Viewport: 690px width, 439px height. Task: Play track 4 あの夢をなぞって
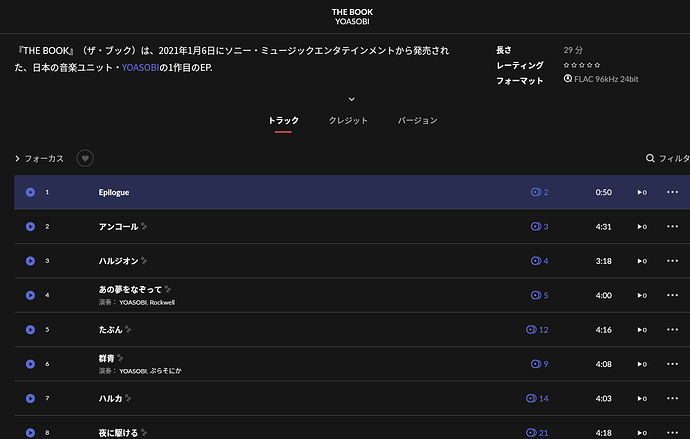pos(30,295)
